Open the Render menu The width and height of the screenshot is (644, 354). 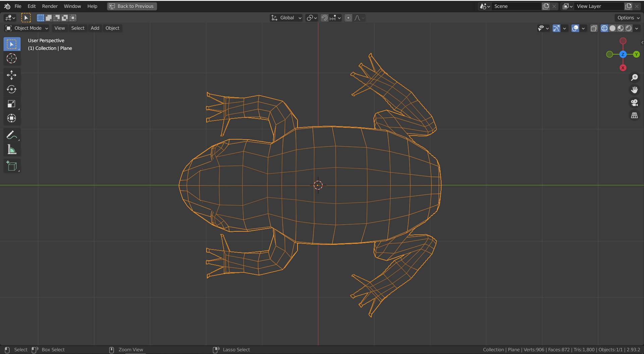tap(50, 6)
